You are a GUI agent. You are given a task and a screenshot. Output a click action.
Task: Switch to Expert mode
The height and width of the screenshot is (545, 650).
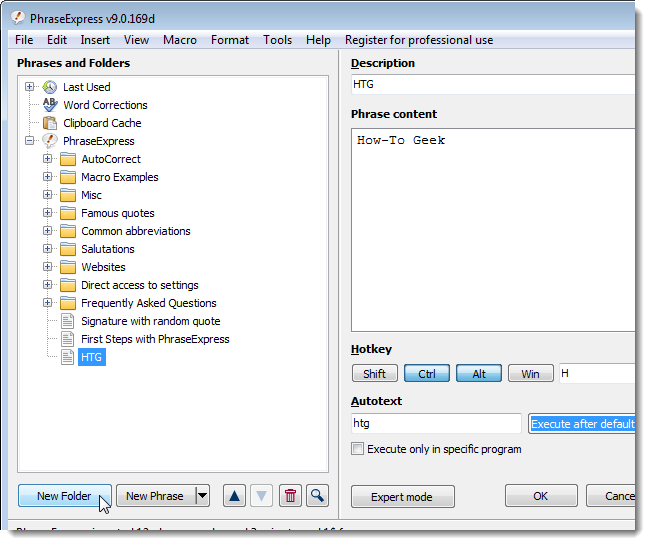point(403,497)
